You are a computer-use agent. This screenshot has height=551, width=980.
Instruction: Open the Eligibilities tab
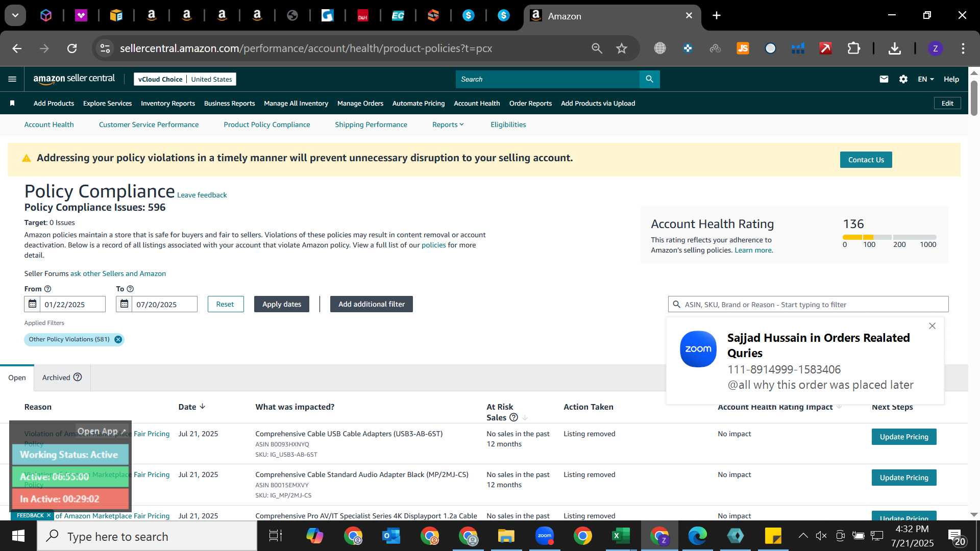click(508, 124)
